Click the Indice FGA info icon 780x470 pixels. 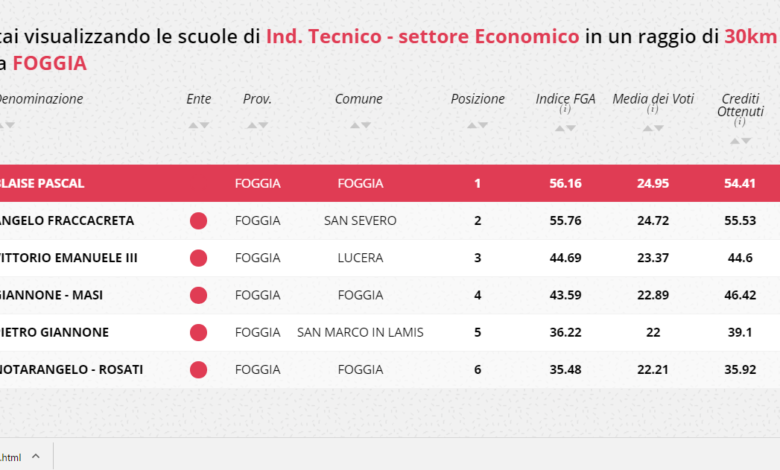565,109
